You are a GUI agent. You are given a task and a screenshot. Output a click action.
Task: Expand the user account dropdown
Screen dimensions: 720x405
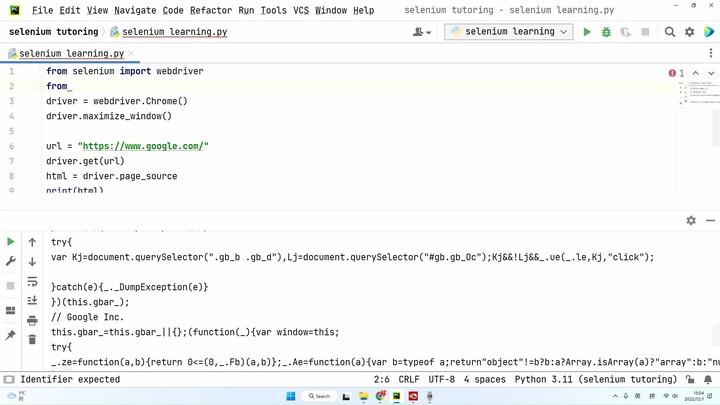[422, 32]
